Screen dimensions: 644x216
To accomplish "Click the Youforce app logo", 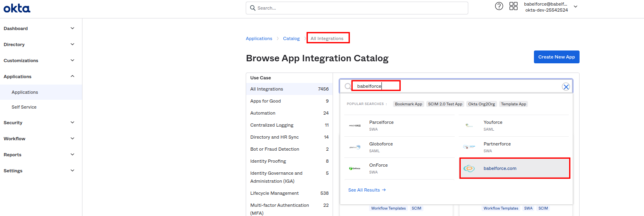I will pos(469,125).
